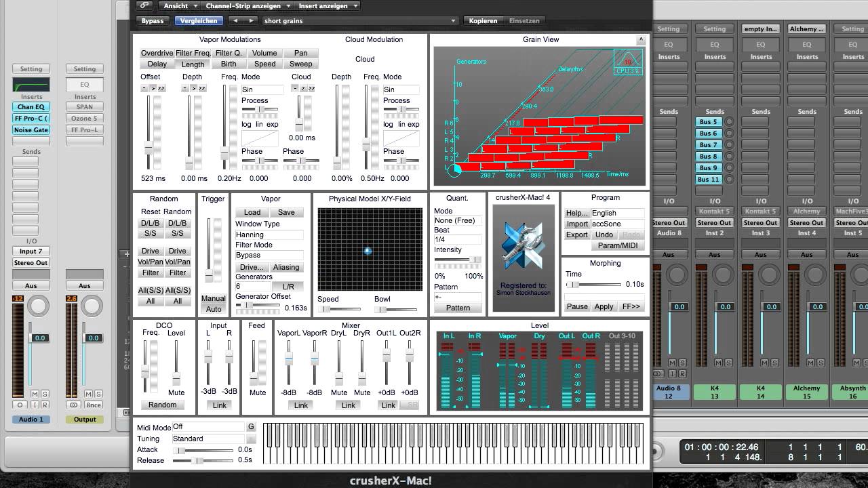Click the link chain icon in plugin header
Image resolution: width=868 pixels, height=488 pixels.
pos(144,5)
